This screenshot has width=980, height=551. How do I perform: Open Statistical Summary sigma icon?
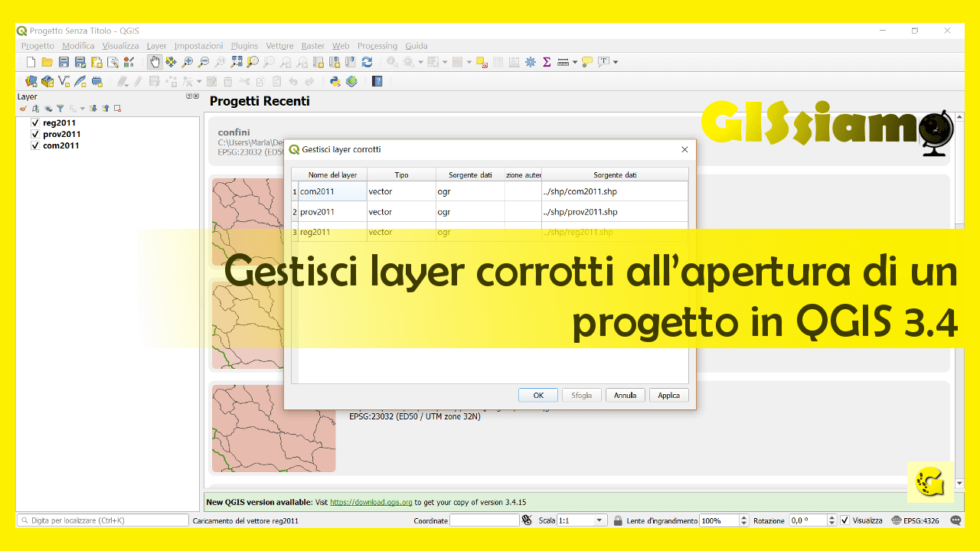[547, 62]
